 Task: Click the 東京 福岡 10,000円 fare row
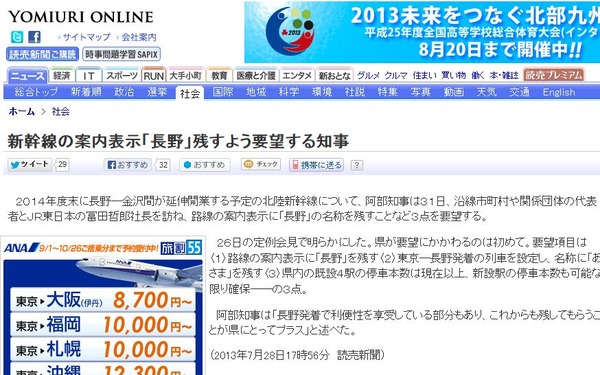(103, 324)
